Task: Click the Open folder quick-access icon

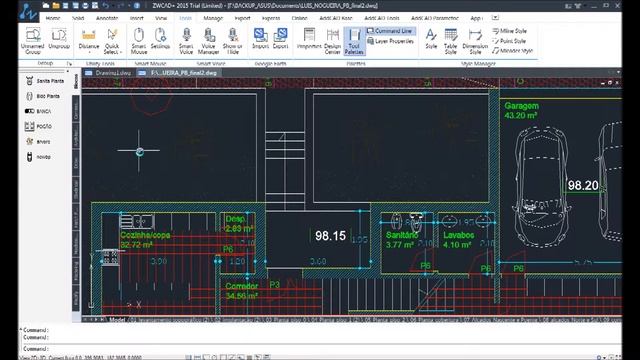Action: (x=56, y=6)
